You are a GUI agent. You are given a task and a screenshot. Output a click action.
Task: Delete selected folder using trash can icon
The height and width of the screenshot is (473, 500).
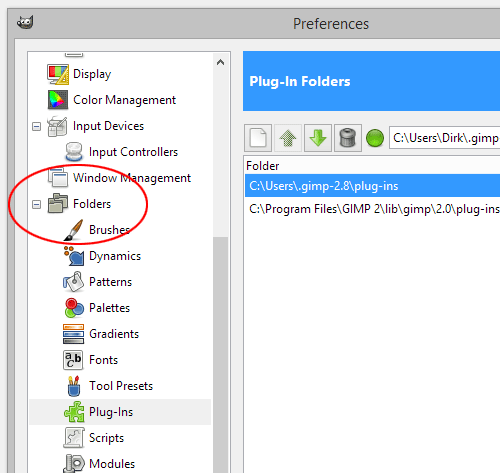pos(348,138)
